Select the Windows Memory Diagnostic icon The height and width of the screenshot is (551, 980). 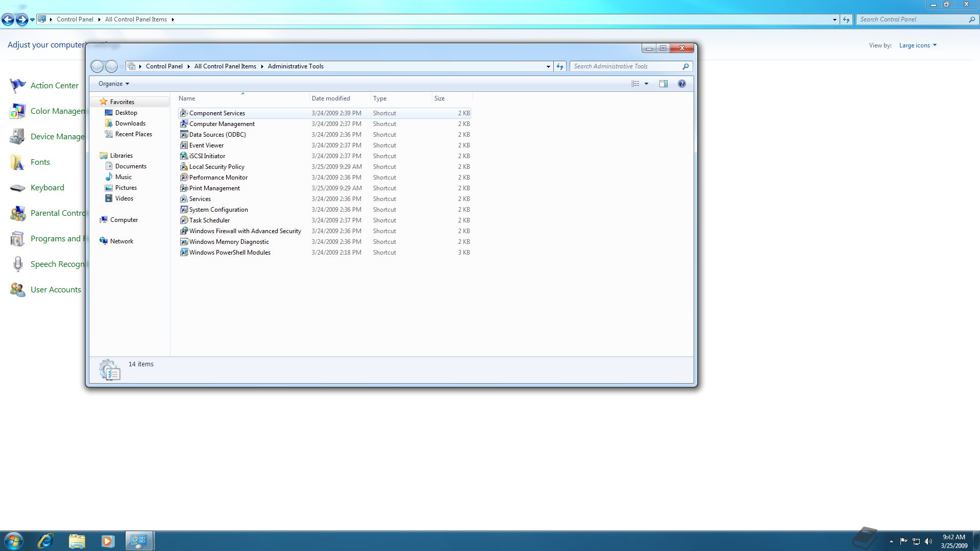pyautogui.click(x=184, y=242)
